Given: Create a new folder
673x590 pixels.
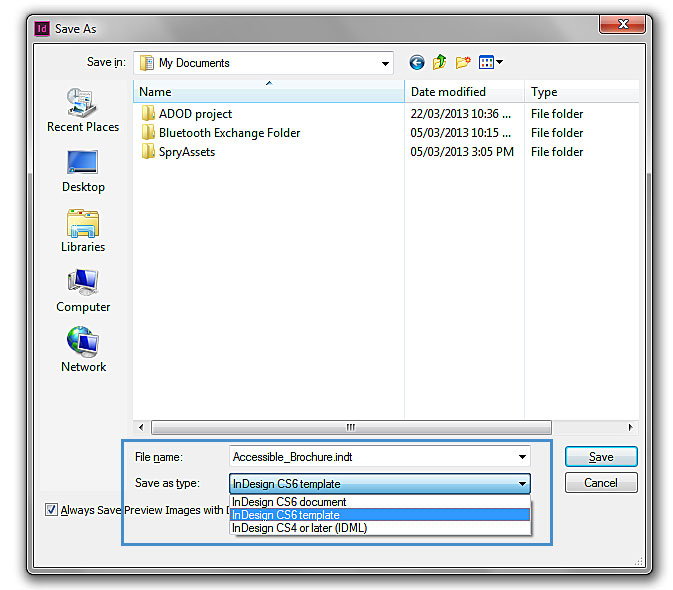Looking at the screenshot, I should tap(463, 63).
